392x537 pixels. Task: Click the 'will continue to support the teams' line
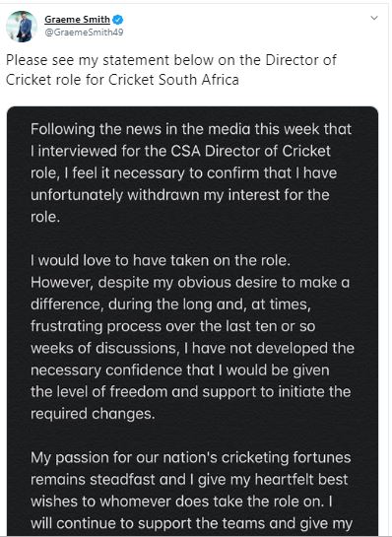tap(191, 523)
